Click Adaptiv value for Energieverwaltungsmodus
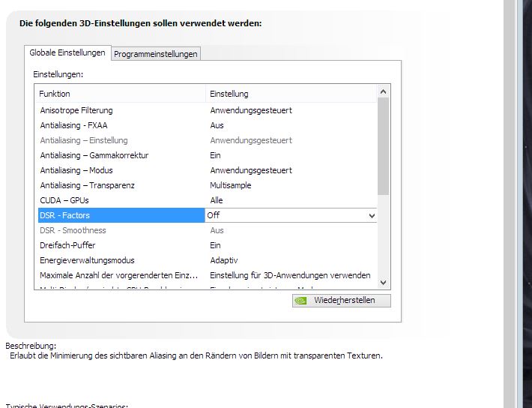The width and height of the screenshot is (532, 408). (223, 260)
